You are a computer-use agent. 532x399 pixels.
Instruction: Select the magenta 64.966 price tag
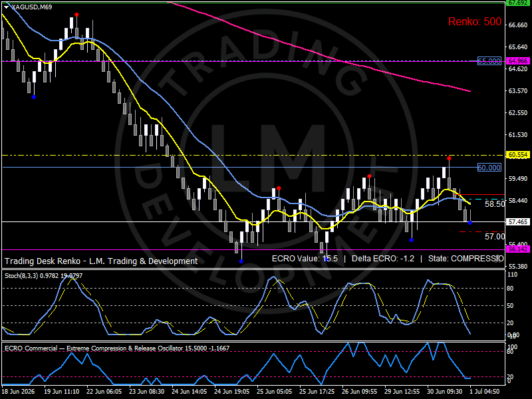tap(517, 61)
